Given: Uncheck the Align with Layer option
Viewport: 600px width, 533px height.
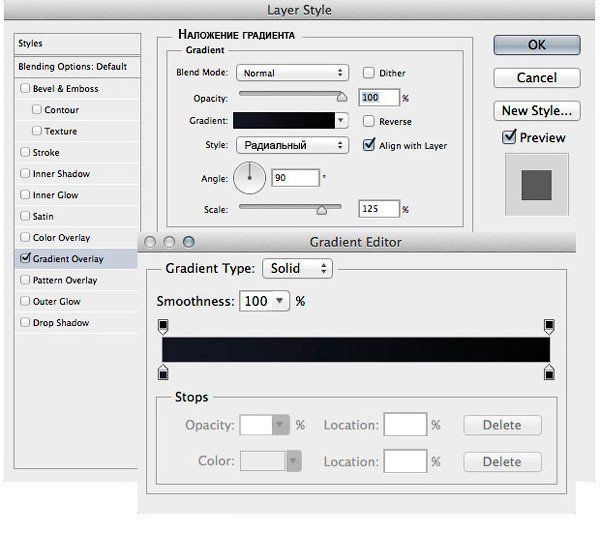Looking at the screenshot, I should coord(369,145).
